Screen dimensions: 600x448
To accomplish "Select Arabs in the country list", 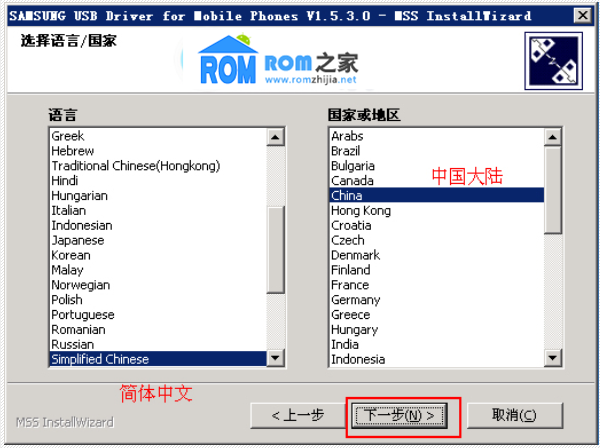I will click(x=437, y=136).
